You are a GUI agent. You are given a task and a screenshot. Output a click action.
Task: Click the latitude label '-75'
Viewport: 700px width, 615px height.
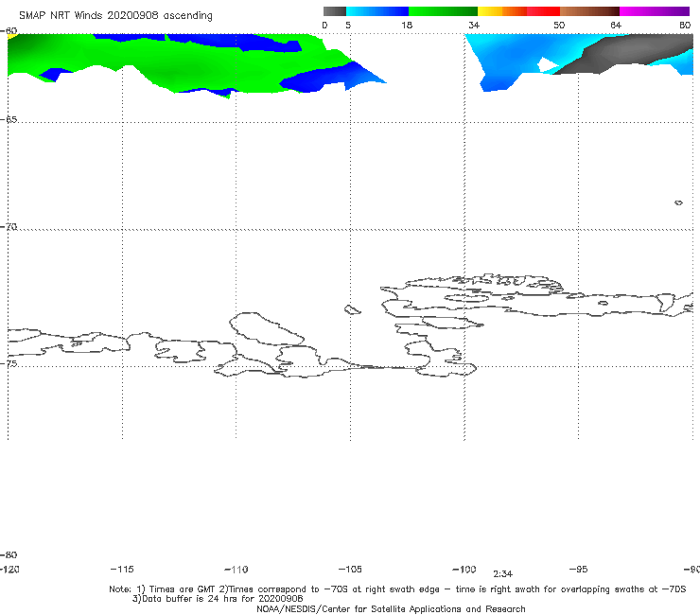pos(9,364)
